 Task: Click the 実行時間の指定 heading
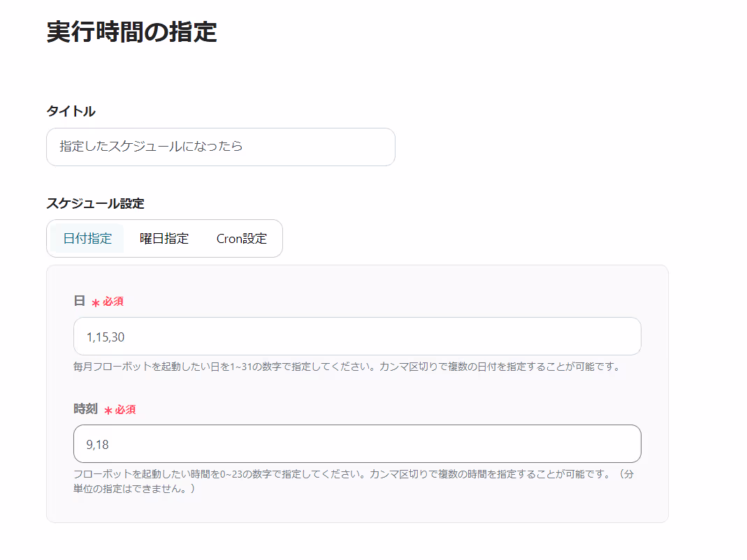(x=131, y=32)
